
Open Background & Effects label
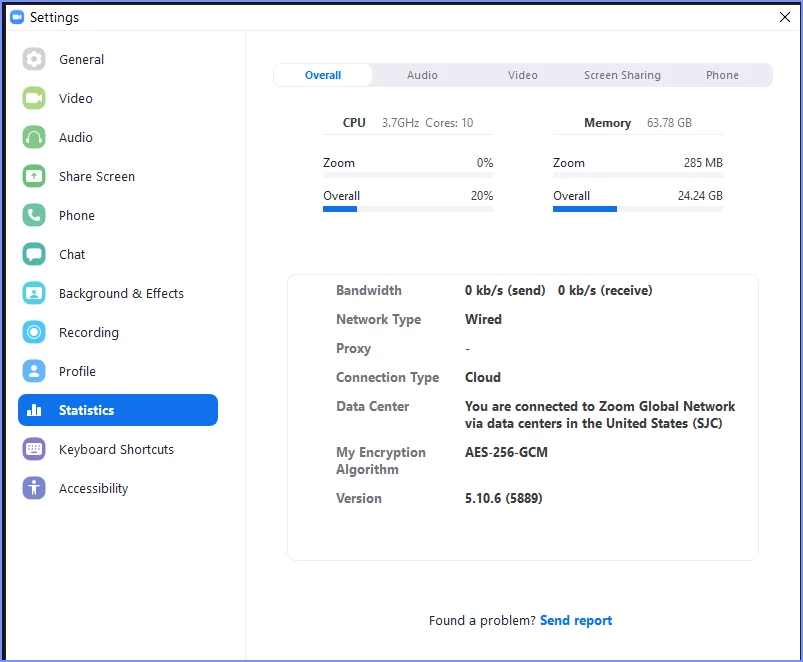(x=121, y=293)
